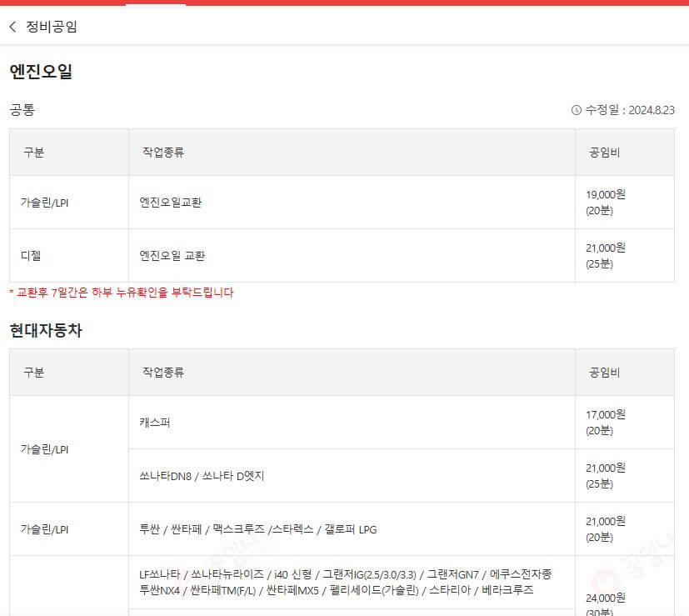Click 작업종류 header in 현대자동차 table
This screenshot has width=689, height=616.
(352, 373)
